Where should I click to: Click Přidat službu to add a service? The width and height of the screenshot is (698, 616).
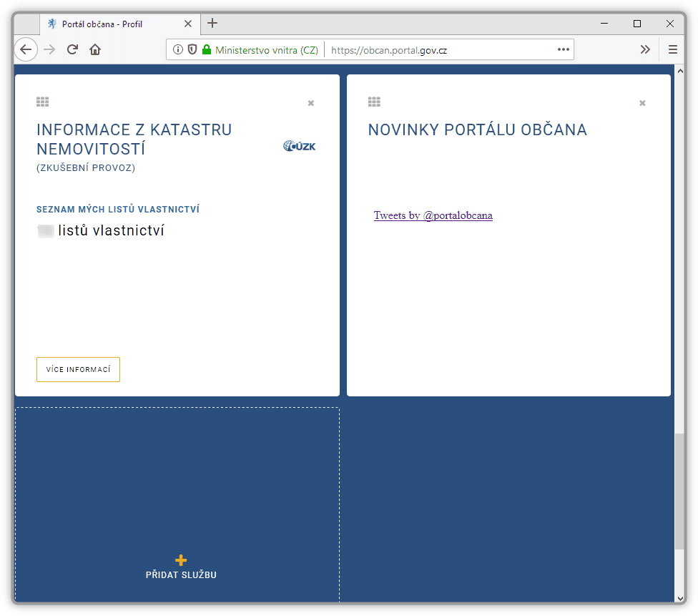pyautogui.click(x=181, y=567)
